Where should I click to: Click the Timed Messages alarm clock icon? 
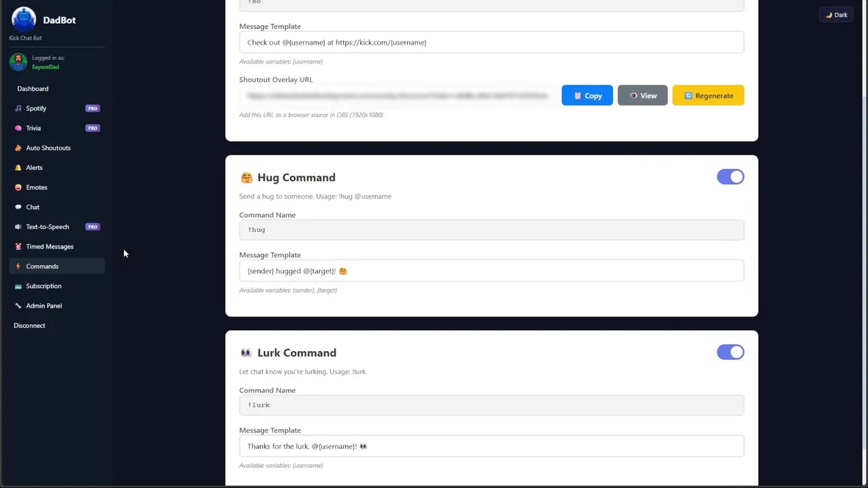pyautogui.click(x=18, y=247)
